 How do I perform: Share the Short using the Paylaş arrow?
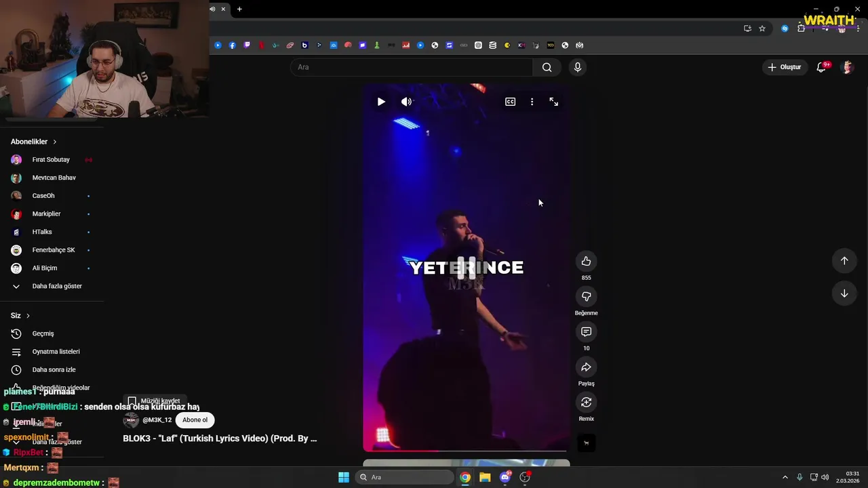click(x=586, y=367)
